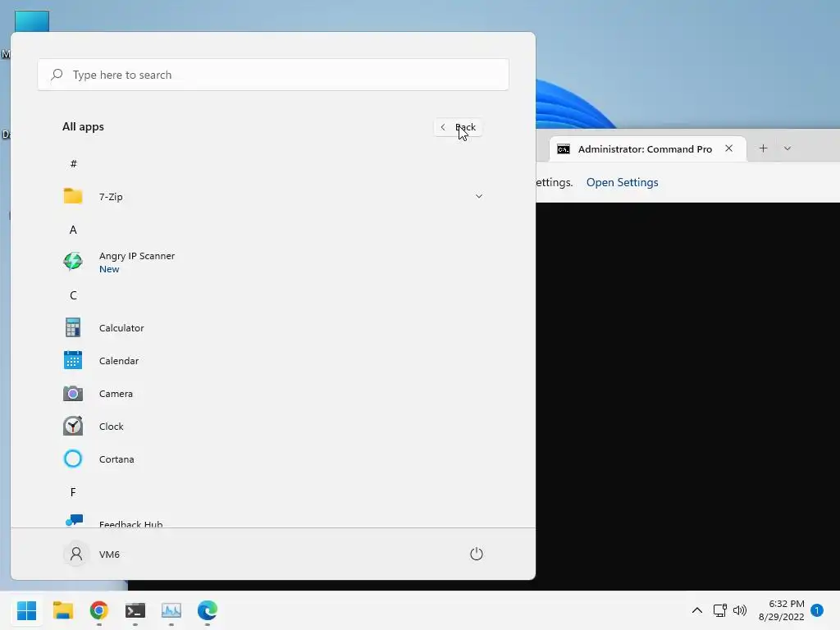Select the Cortana label text

coord(116,459)
